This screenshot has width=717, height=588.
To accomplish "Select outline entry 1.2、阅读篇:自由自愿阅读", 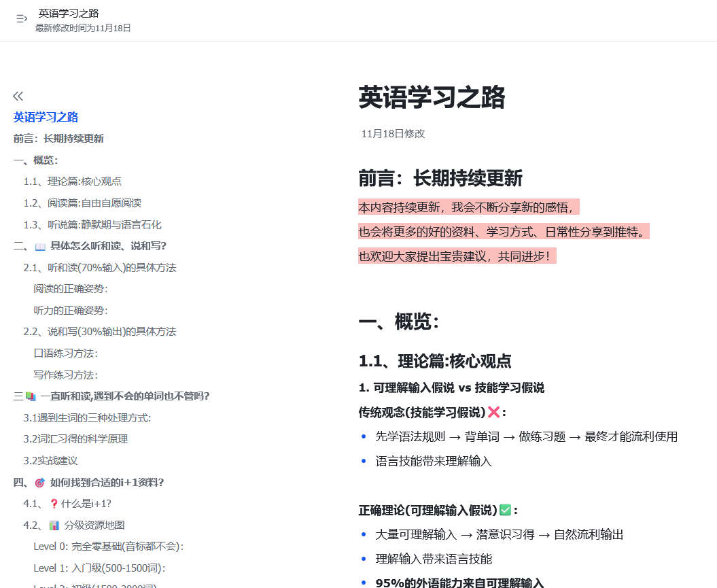I will 82,203.
